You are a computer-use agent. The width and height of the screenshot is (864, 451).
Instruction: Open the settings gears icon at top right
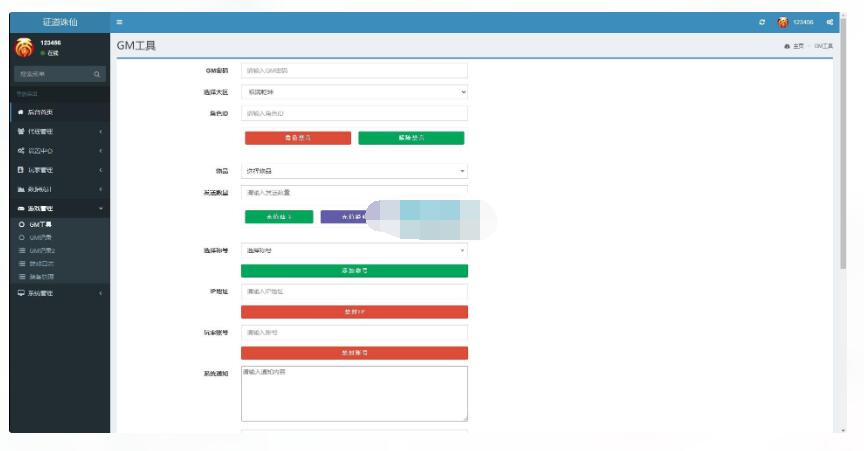(830, 22)
